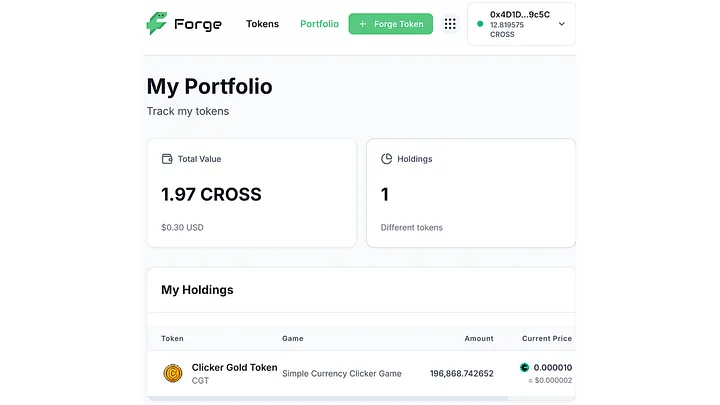Select the 1.97 CROSS total value
The image size is (720, 405).
[211, 194]
